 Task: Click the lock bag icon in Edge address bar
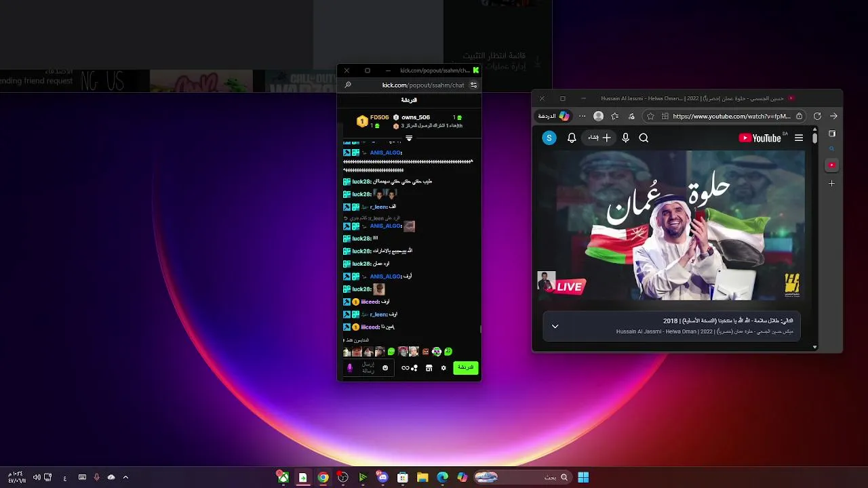[800, 117]
